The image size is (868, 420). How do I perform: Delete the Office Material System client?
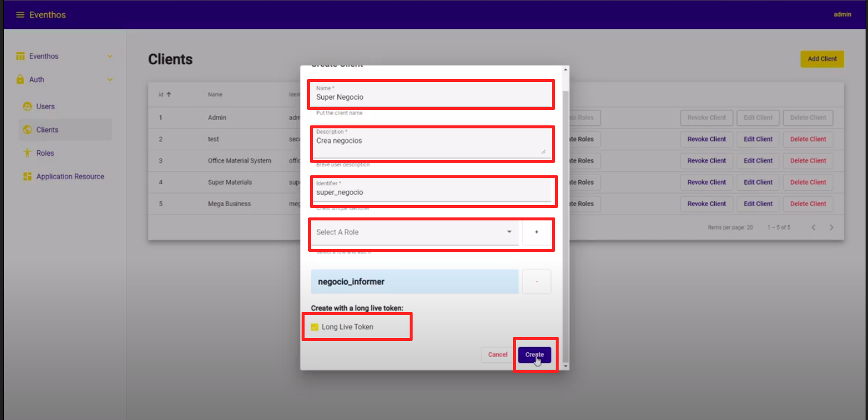(x=808, y=160)
